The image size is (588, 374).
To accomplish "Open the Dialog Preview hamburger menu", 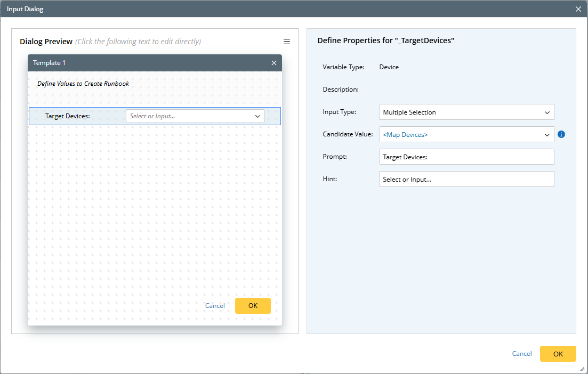I will (287, 42).
